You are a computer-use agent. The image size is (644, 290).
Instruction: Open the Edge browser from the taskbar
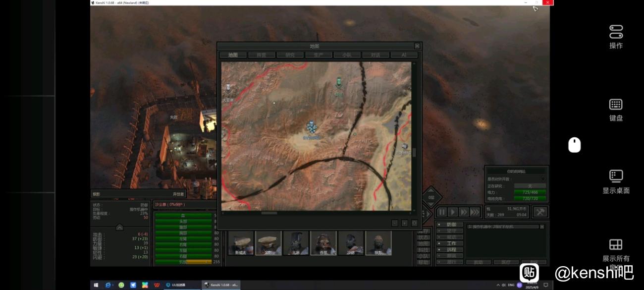coord(108,285)
